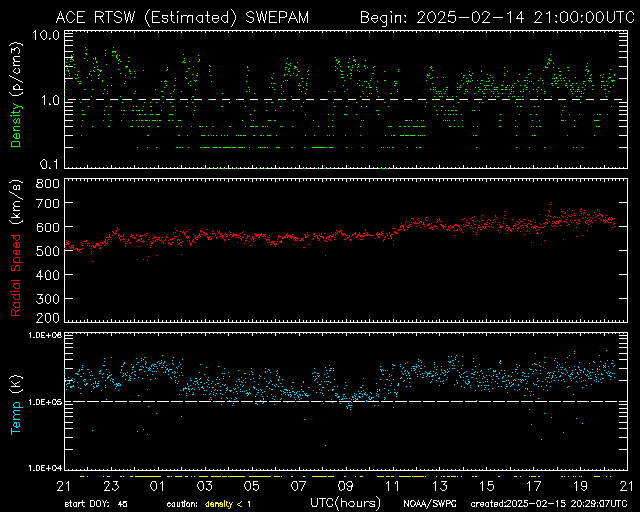Click the '1.0E+05' temperature axis value

(45, 402)
